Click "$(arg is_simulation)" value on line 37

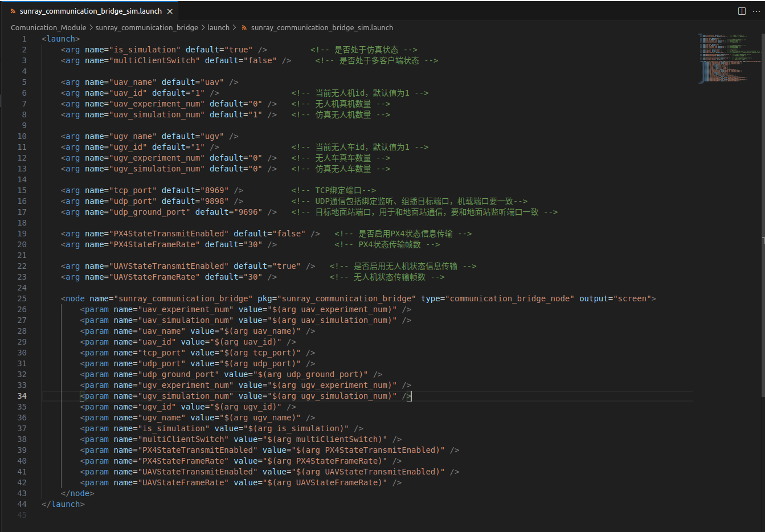(x=296, y=428)
